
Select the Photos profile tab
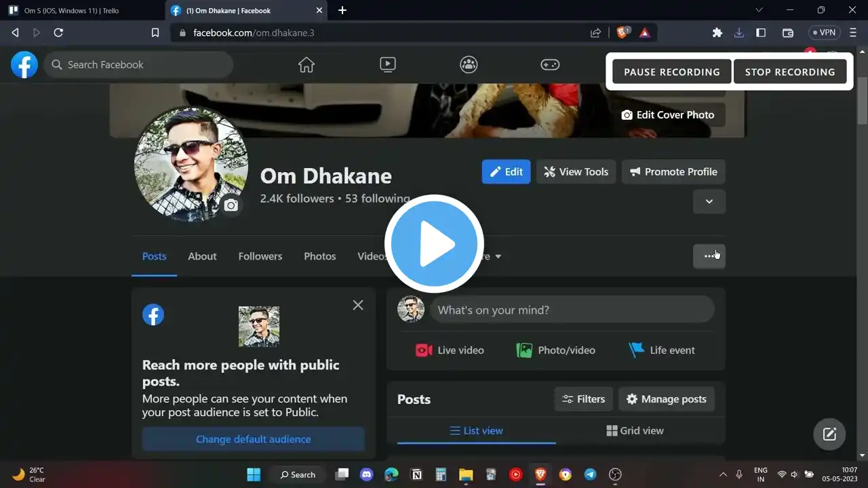point(319,256)
